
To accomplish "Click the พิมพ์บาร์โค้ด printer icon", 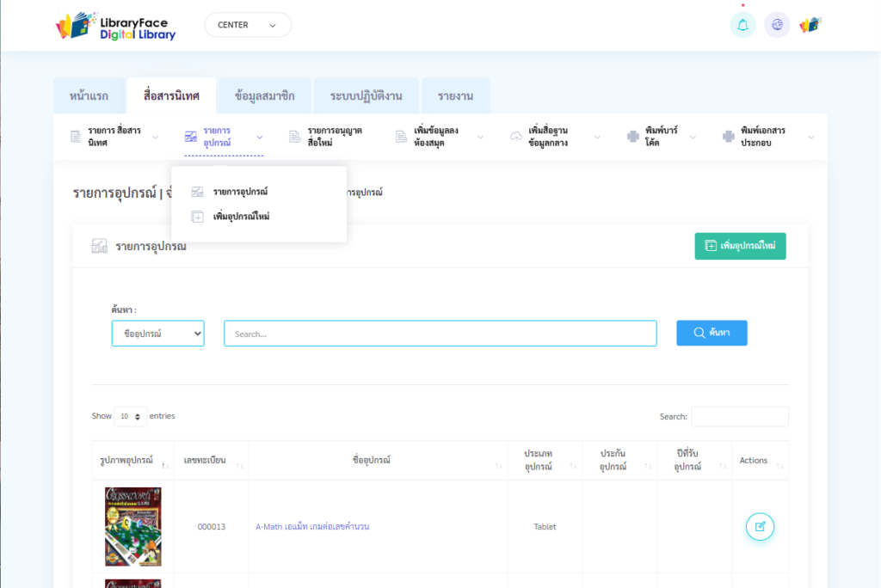I will coord(633,136).
